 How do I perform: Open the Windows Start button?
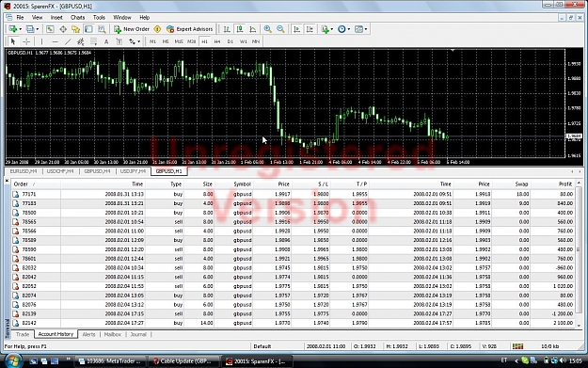(13, 360)
